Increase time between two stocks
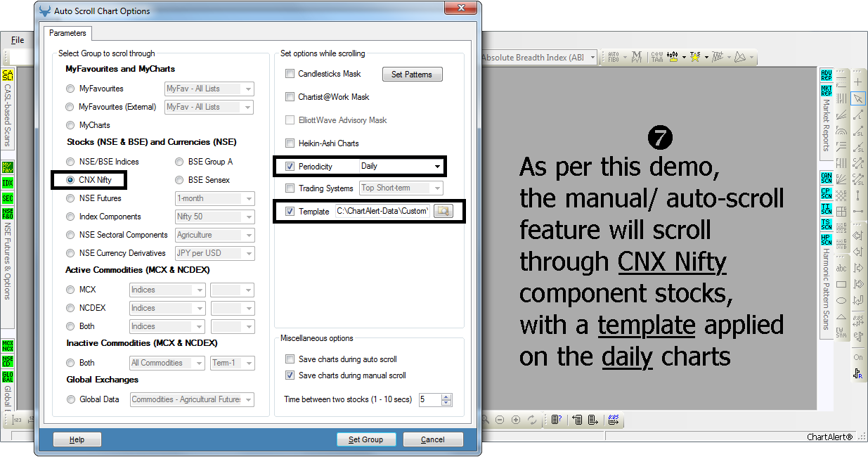This screenshot has height=457, width=868. tap(447, 397)
